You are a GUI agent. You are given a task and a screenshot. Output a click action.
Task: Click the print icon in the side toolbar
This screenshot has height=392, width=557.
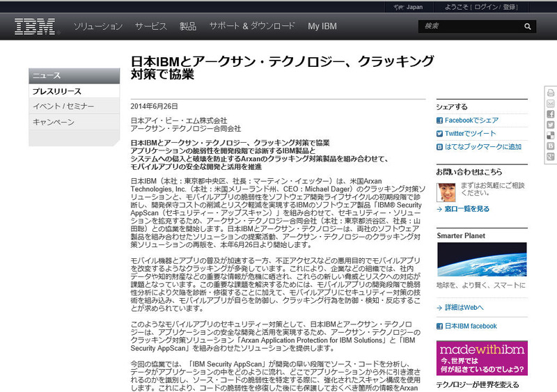tap(551, 93)
